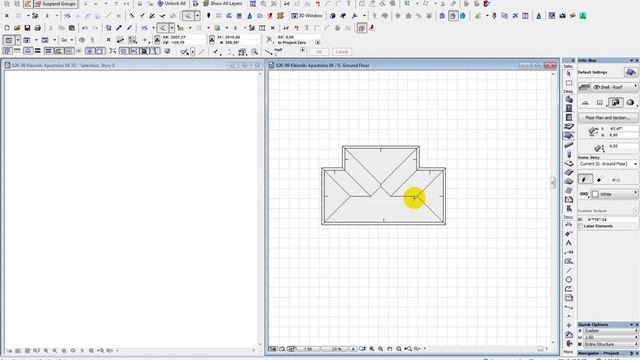The width and height of the screenshot is (640, 360).
Task: Select the active Shell tool in the Toolbox
Action: pyautogui.click(x=569, y=136)
